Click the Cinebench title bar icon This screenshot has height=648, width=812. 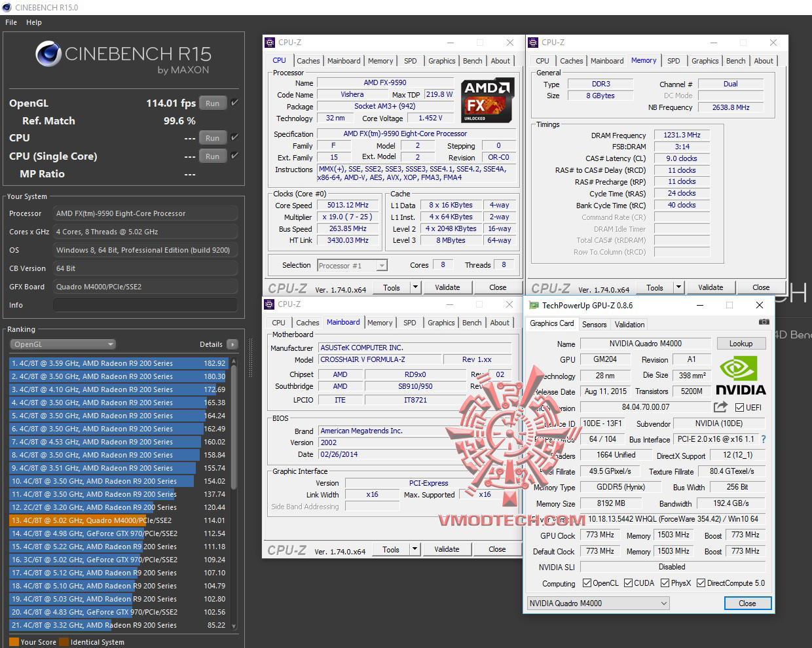click(7, 7)
